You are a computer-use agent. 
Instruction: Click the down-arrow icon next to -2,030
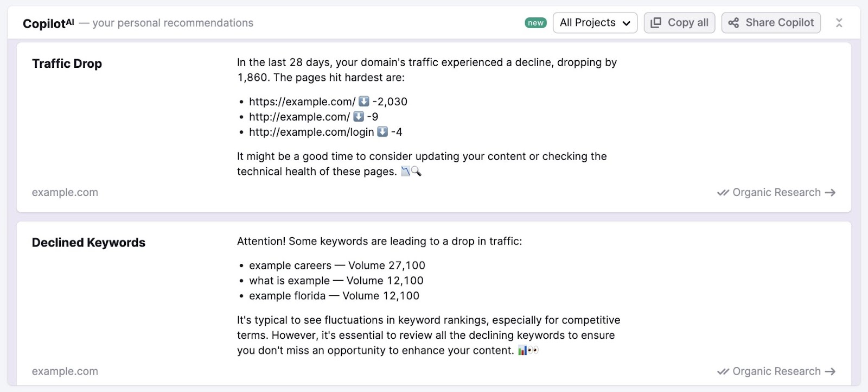[x=364, y=102]
